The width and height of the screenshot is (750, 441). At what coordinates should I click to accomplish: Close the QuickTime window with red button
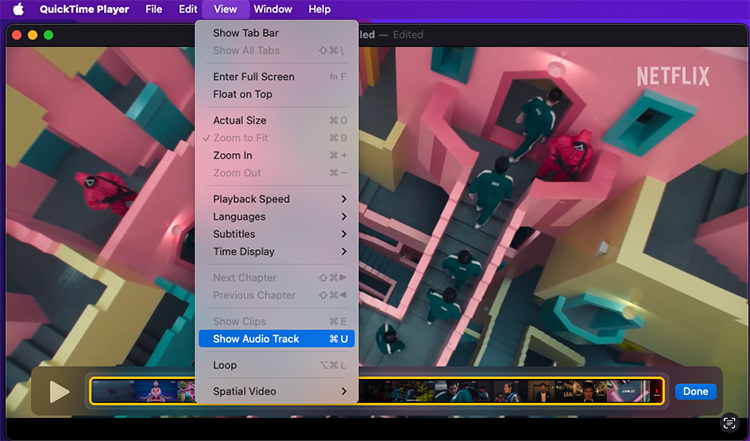click(x=17, y=35)
